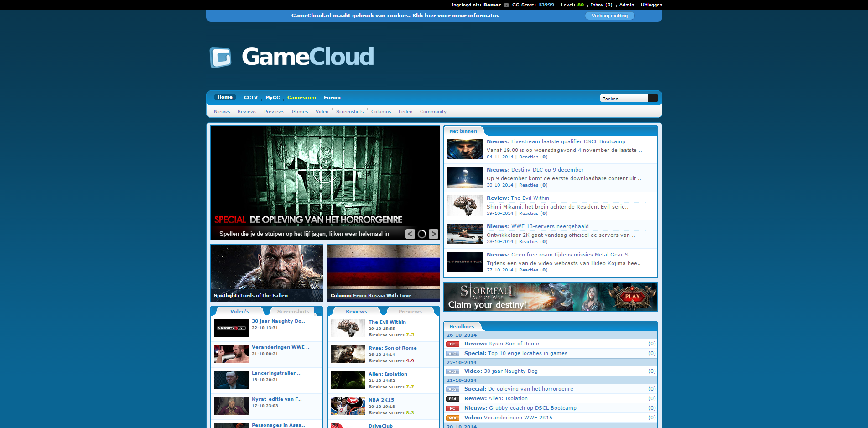Click the ALG tag next to Top 10 enge locaties
868x428 pixels.
click(452, 354)
